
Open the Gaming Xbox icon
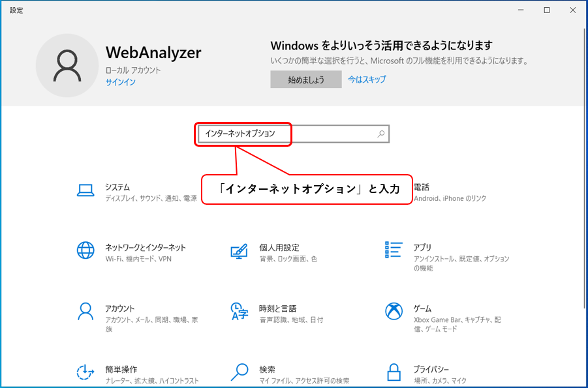point(394,311)
